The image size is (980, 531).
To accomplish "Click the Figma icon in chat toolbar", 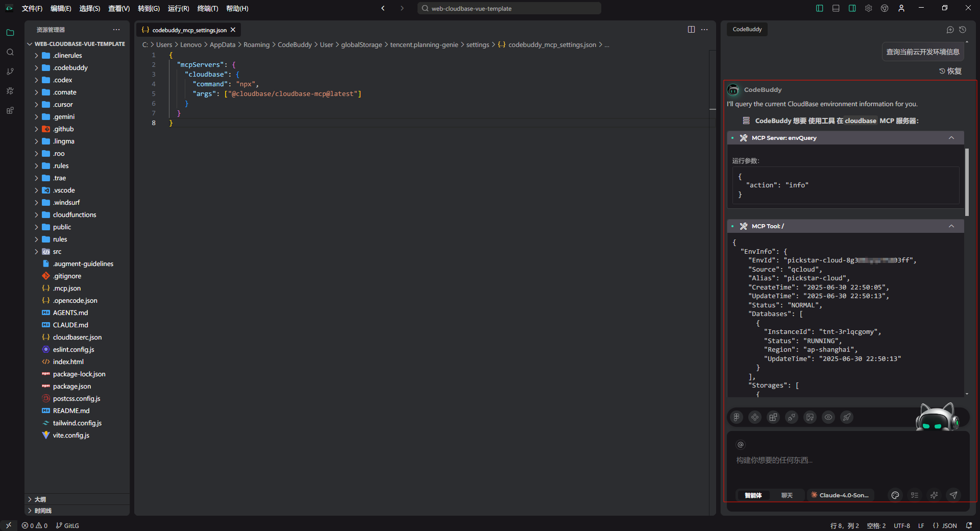I will coord(737,417).
